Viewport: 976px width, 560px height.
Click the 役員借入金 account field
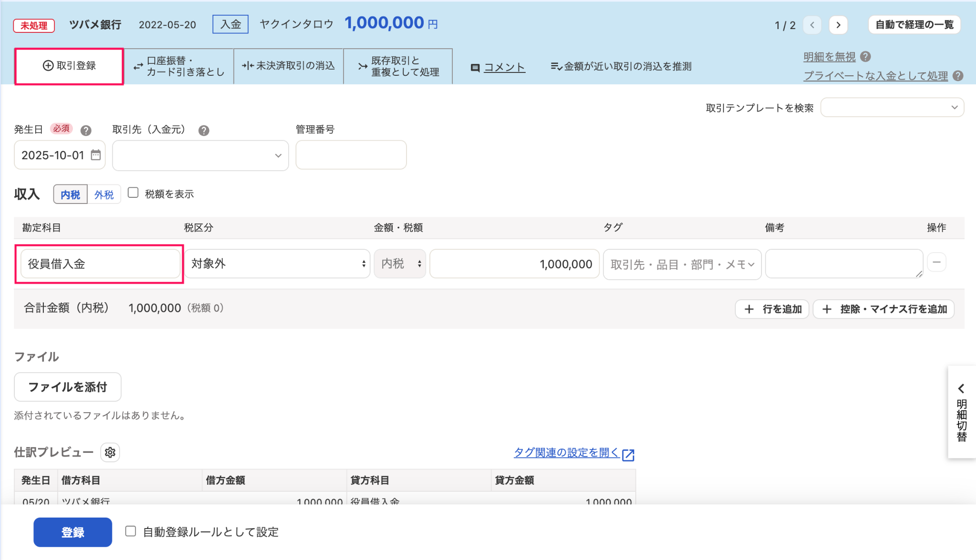[100, 264]
